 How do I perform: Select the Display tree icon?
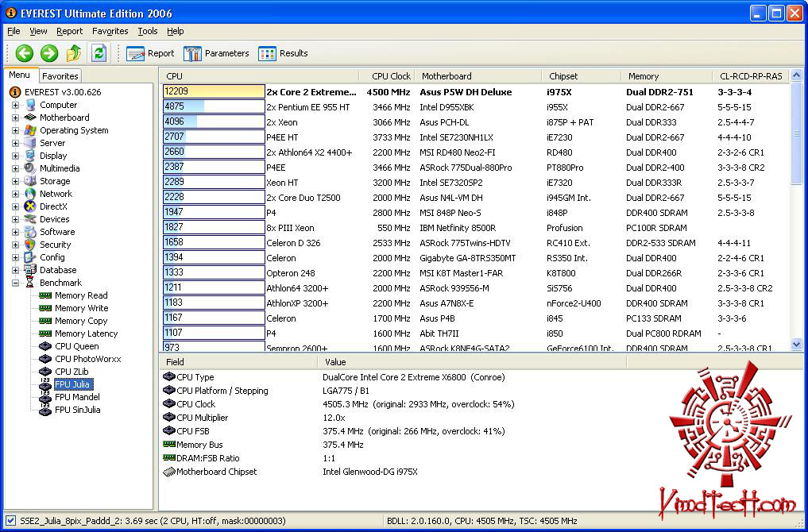click(x=30, y=156)
